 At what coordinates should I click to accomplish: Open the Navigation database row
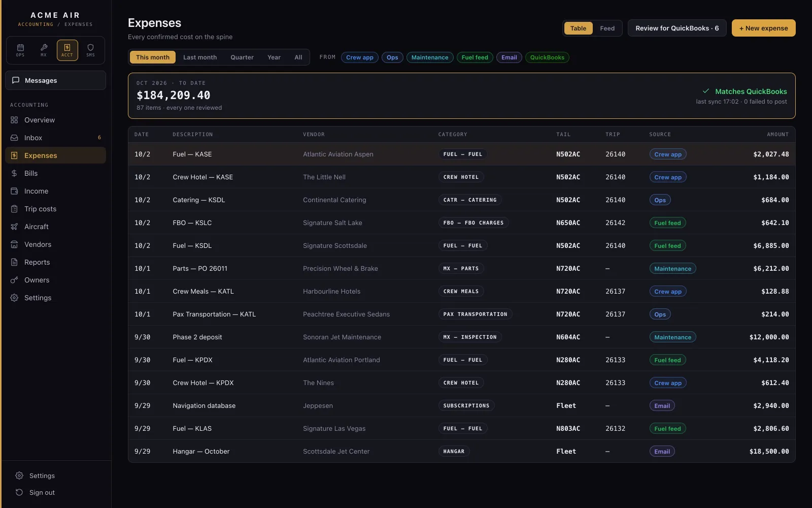pyautogui.click(x=461, y=405)
